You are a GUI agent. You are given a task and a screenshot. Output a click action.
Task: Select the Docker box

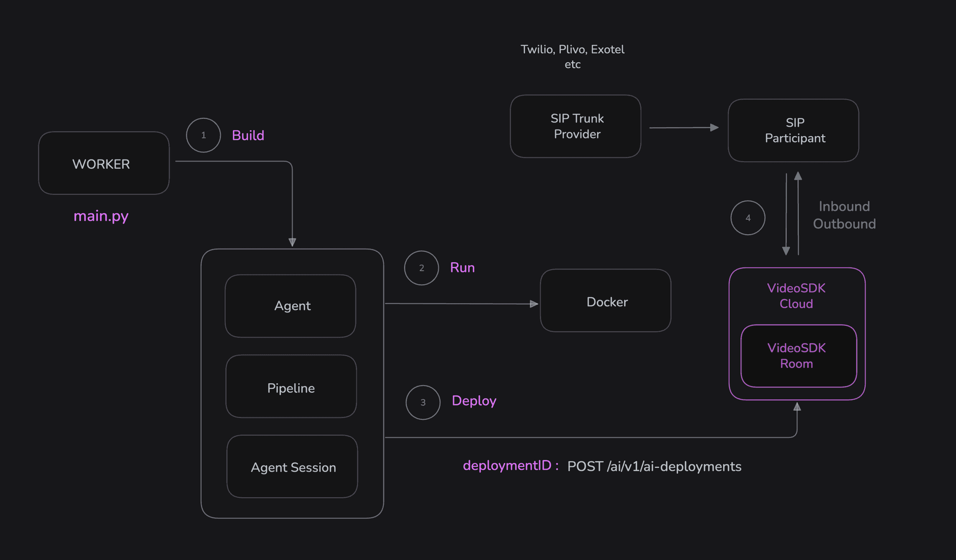coord(606,301)
